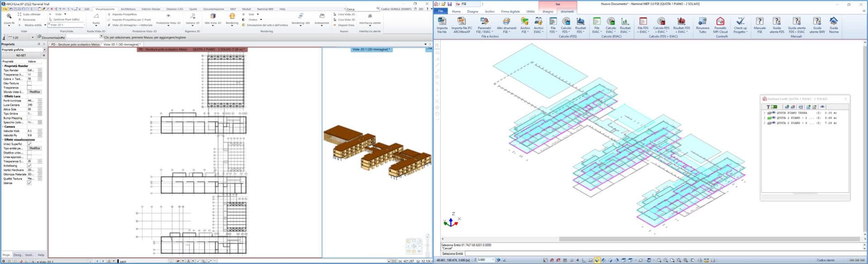Switch to the Firma digitale tab
Viewport: 868px width, 264px height.
510,11
